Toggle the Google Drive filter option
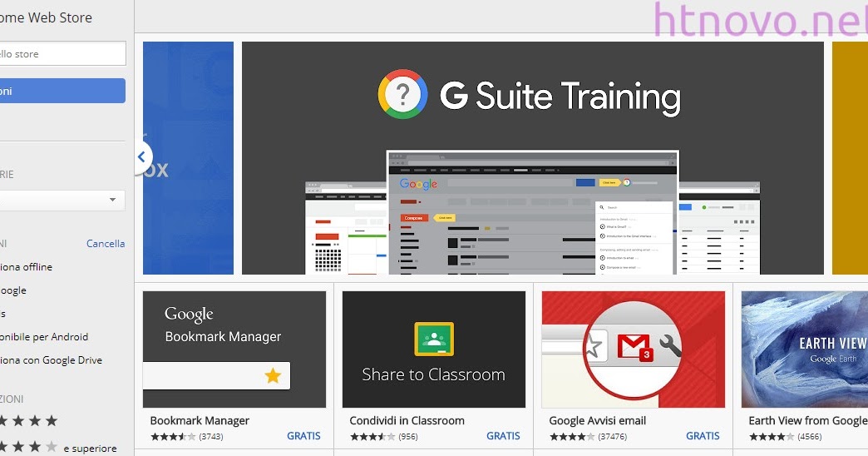This screenshot has height=456, width=868. coord(51,360)
